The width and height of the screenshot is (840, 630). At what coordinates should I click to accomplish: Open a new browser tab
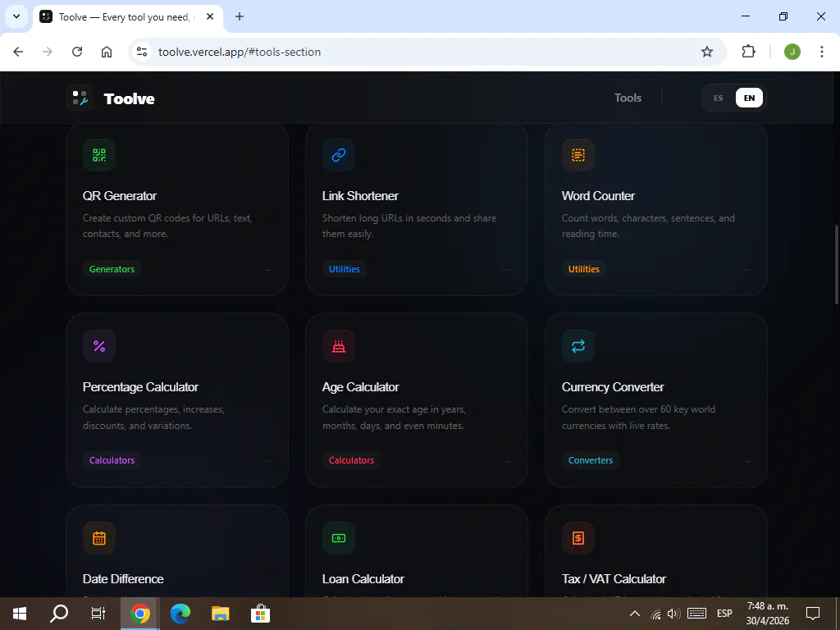pyautogui.click(x=240, y=16)
